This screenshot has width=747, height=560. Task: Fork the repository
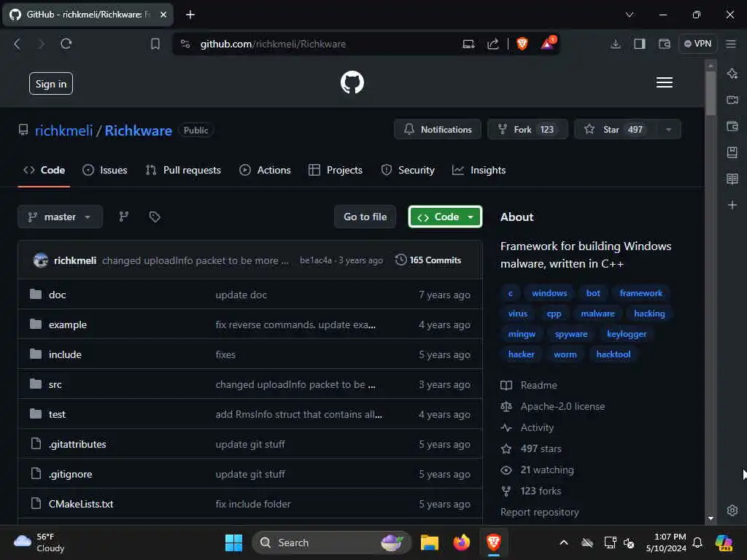click(x=527, y=129)
